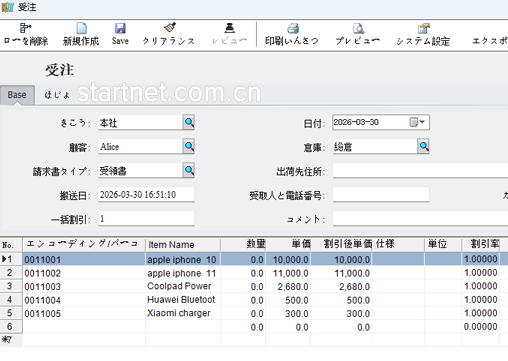Click the 単価 unit price column header

pyautogui.click(x=288, y=245)
